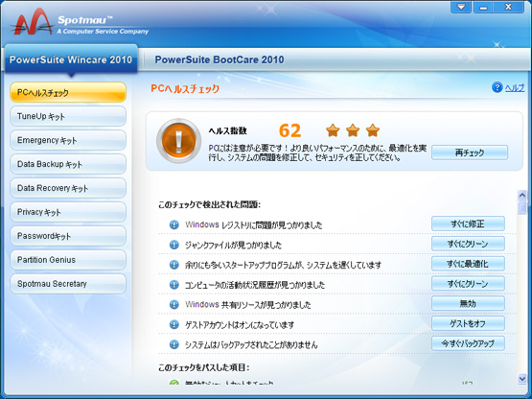Click info icon beside ジャンクファイル item
The height and width of the screenshot is (399, 532).
point(174,245)
